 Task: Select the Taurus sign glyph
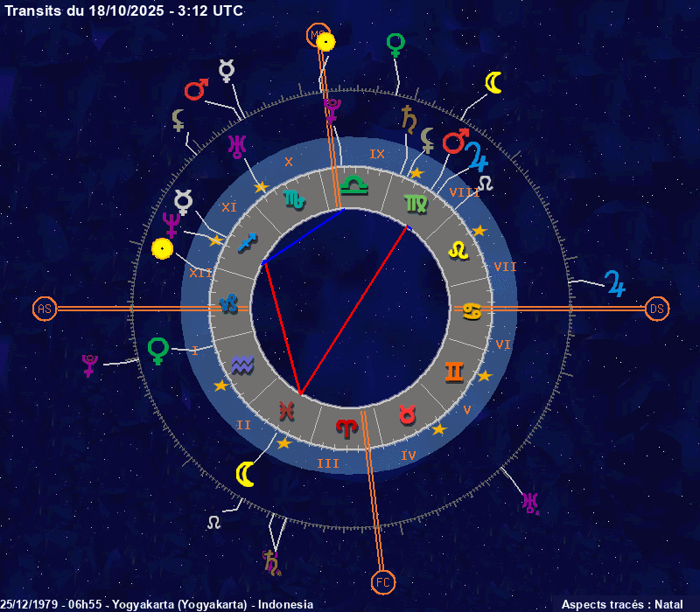(407, 415)
